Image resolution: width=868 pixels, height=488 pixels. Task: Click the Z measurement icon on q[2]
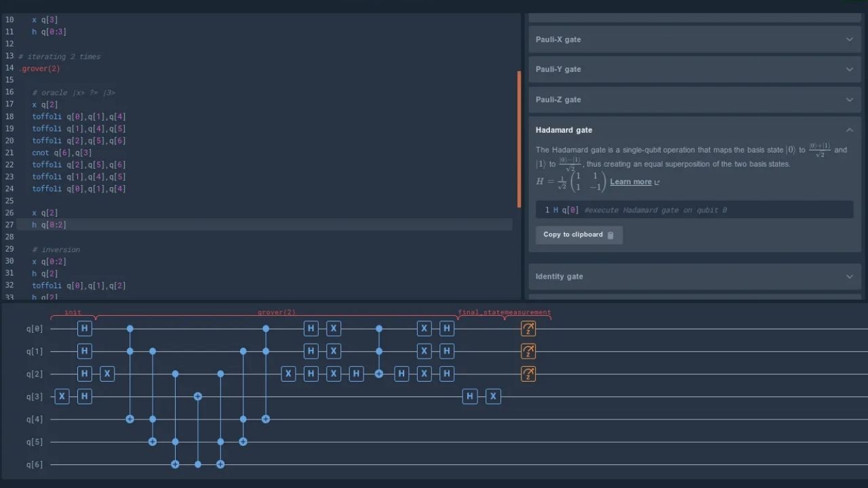click(x=528, y=373)
